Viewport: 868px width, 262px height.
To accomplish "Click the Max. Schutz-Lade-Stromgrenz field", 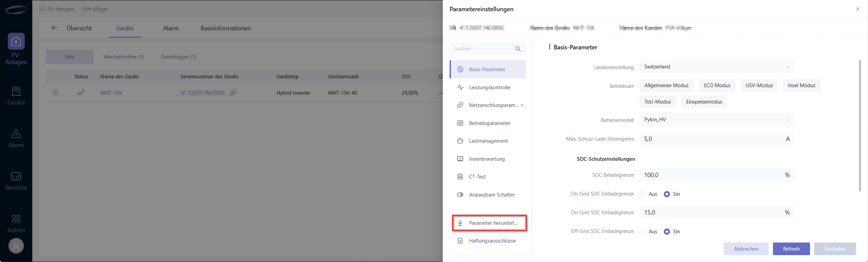I will [717, 139].
